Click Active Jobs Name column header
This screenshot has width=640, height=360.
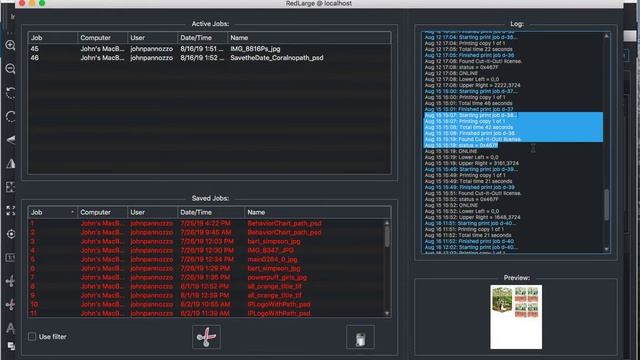309,38
